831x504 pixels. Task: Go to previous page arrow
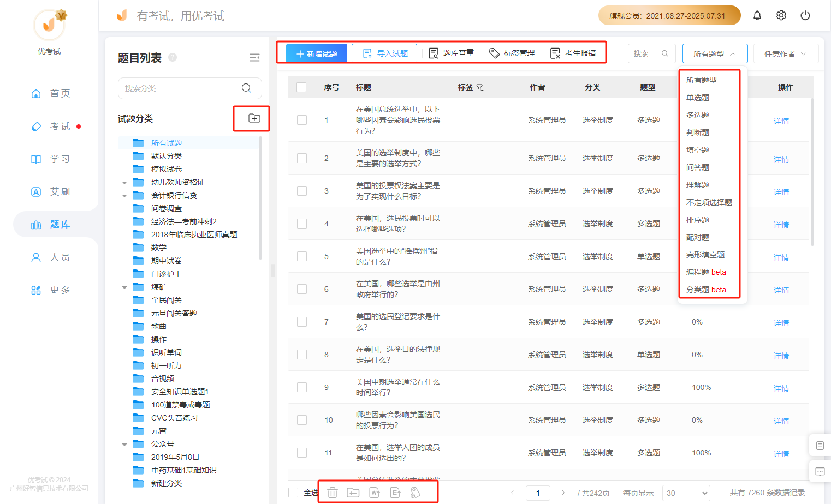pyautogui.click(x=512, y=493)
